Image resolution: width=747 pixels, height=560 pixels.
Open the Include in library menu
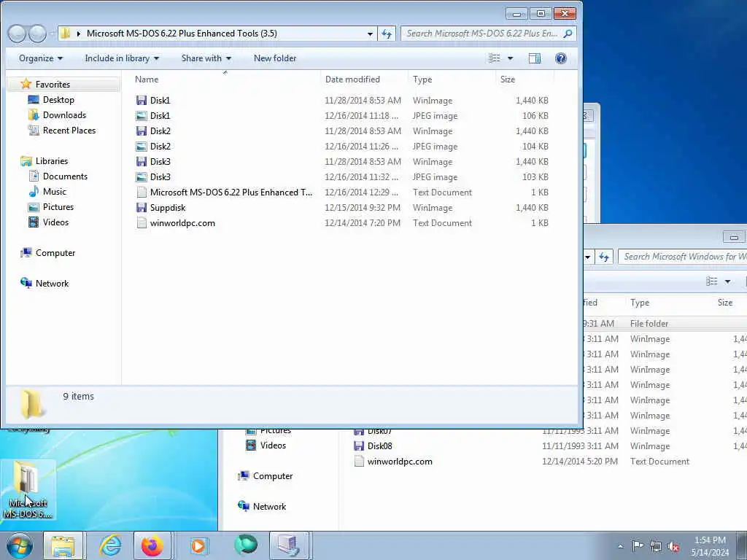pyautogui.click(x=122, y=58)
